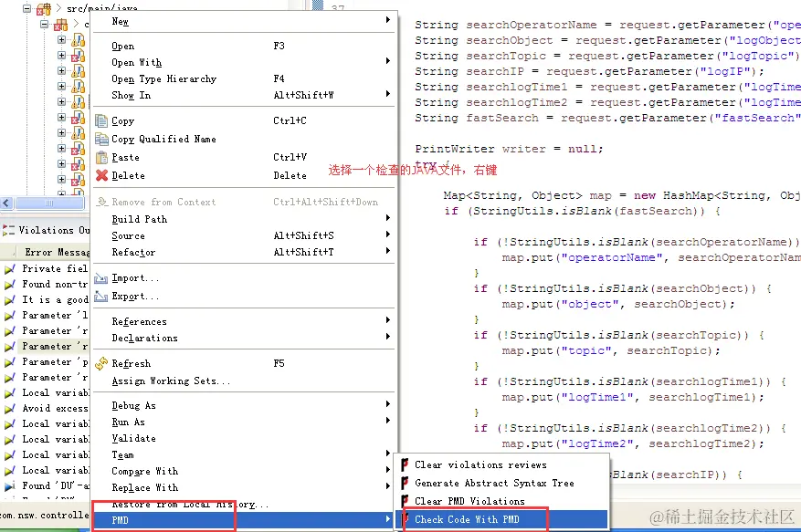Click left arrow of explorer horizontal scrollbar

(x=6, y=203)
